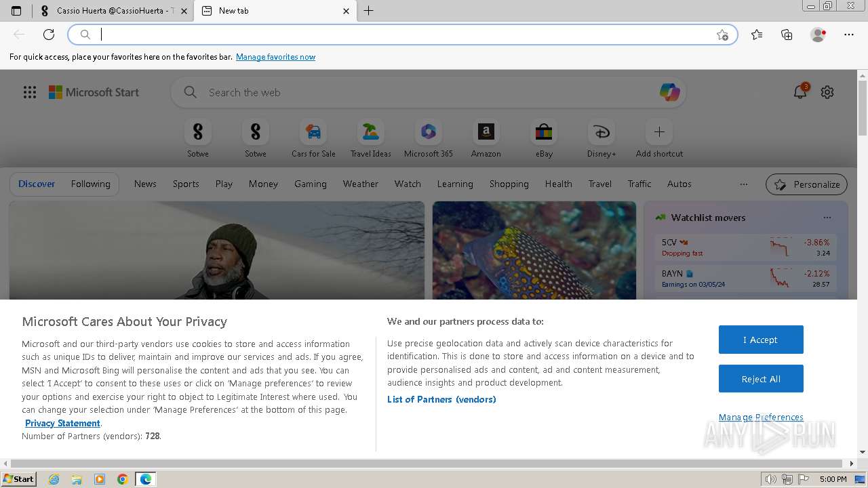
Task: Open the Favorites list icon
Action: pyautogui.click(x=757, y=35)
